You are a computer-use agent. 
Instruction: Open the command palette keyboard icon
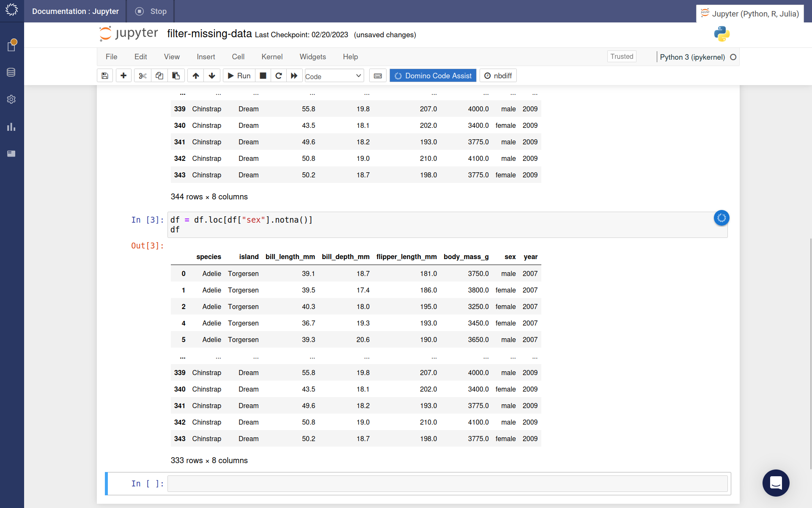(x=378, y=76)
